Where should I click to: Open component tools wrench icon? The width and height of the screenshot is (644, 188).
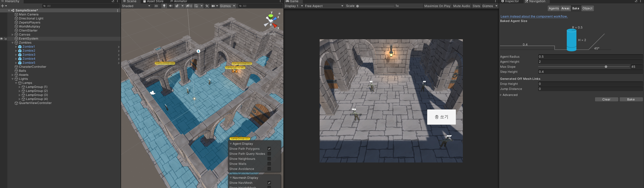(x=207, y=6)
